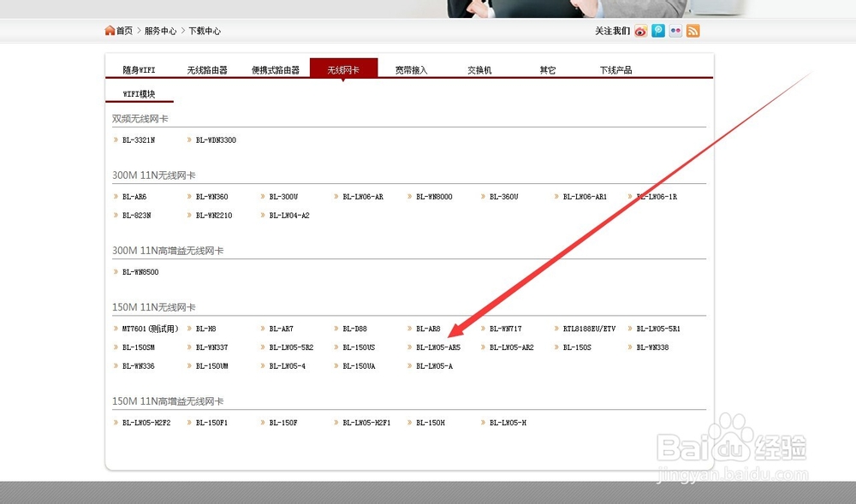Switch to the 其它 tab

pyautogui.click(x=548, y=70)
